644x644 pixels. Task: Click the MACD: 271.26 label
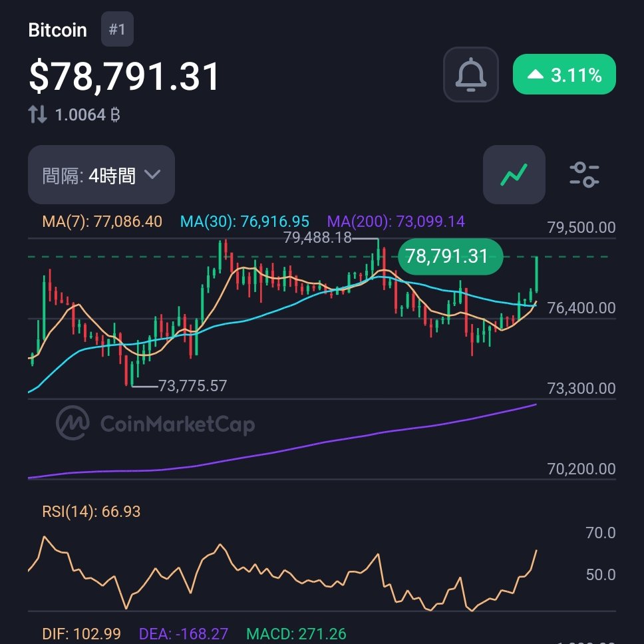(x=296, y=634)
